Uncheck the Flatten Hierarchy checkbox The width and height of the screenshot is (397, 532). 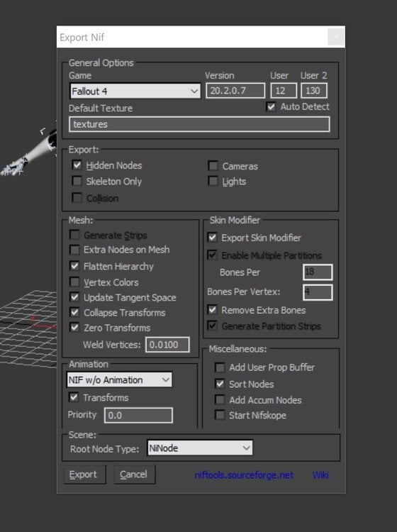[74, 266]
